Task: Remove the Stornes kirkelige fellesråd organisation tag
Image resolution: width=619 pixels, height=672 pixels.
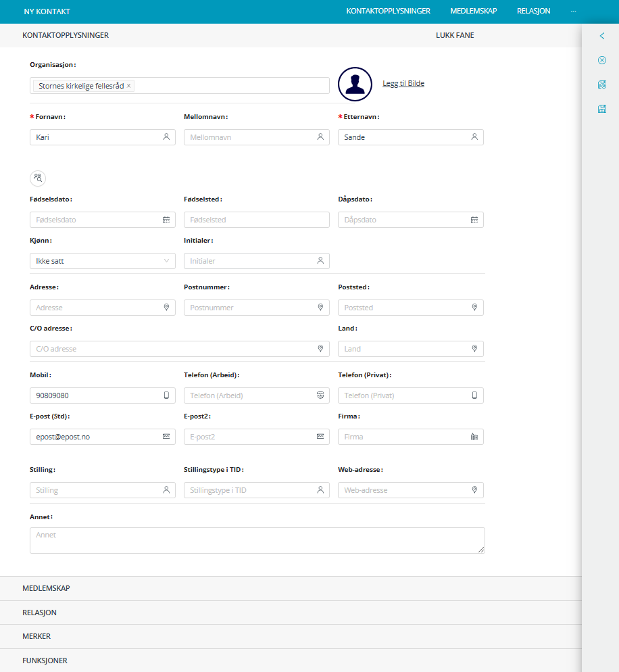Action: (x=129, y=86)
